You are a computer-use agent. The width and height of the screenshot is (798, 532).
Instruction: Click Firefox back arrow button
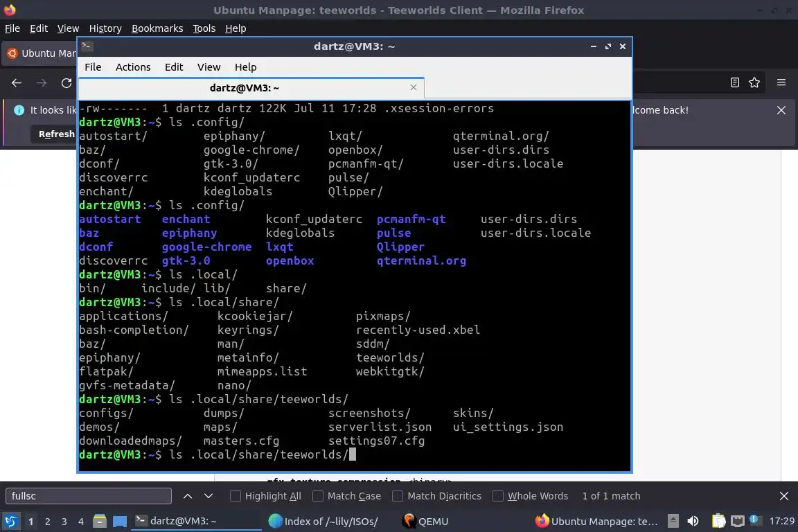pyautogui.click(x=17, y=83)
